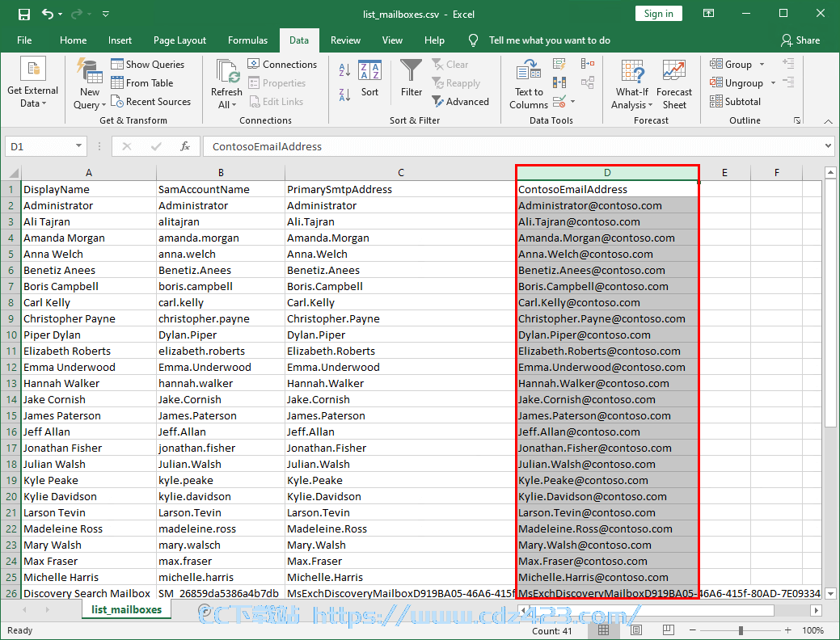Launch Text to Columns wizard
The image size is (840, 640).
click(529, 84)
